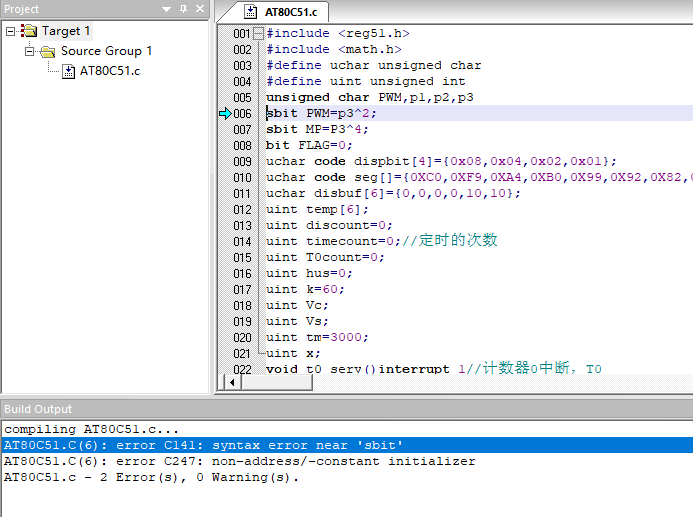Pin the Project panel
693x517 pixels.
pos(183,9)
